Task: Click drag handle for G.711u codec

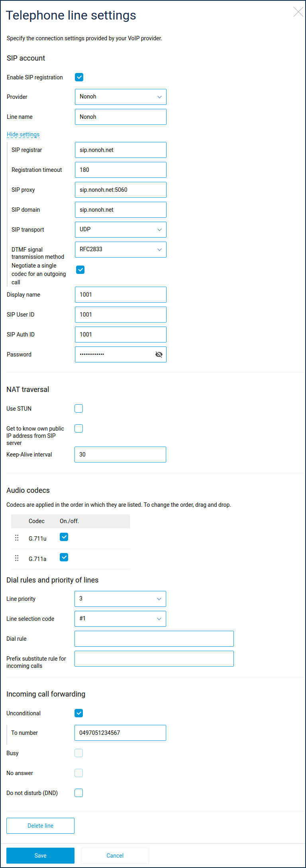Action: (x=17, y=538)
